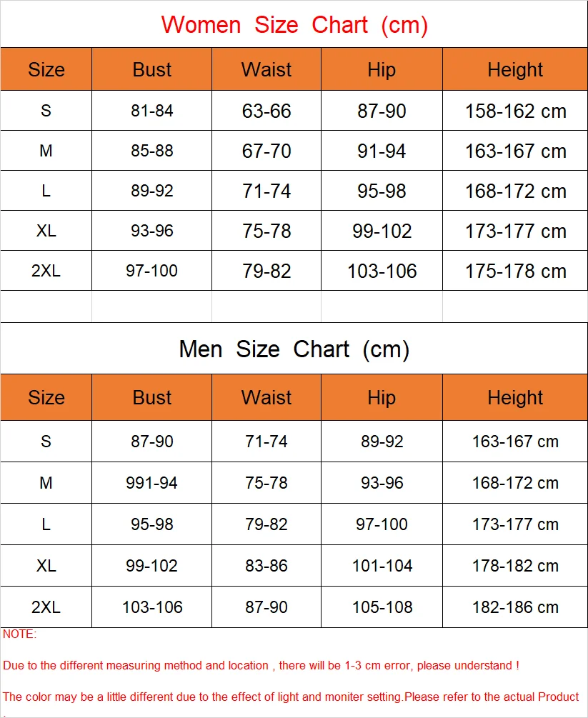Click the women's XL height 173-177 cm
Screen dimensions: 588x718
(515, 231)
